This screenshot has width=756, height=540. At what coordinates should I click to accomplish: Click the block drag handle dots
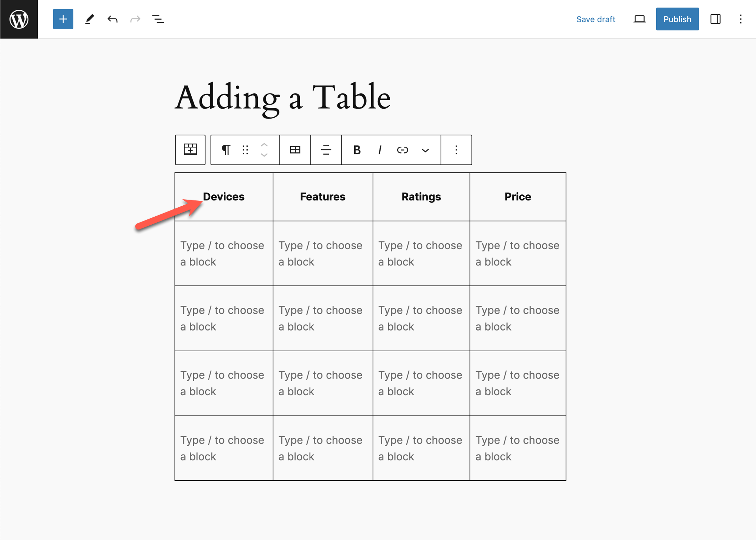[x=245, y=150]
